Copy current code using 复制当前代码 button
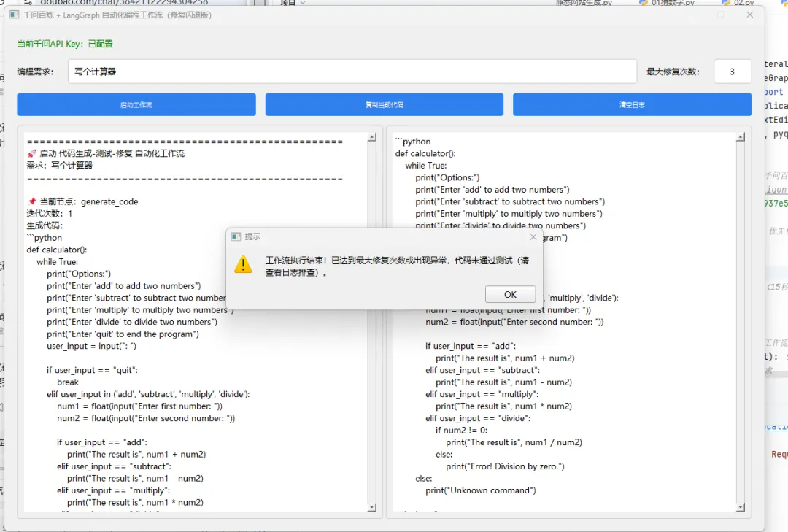The width and height of the screenshot is (788, 532). click(384, 104)
